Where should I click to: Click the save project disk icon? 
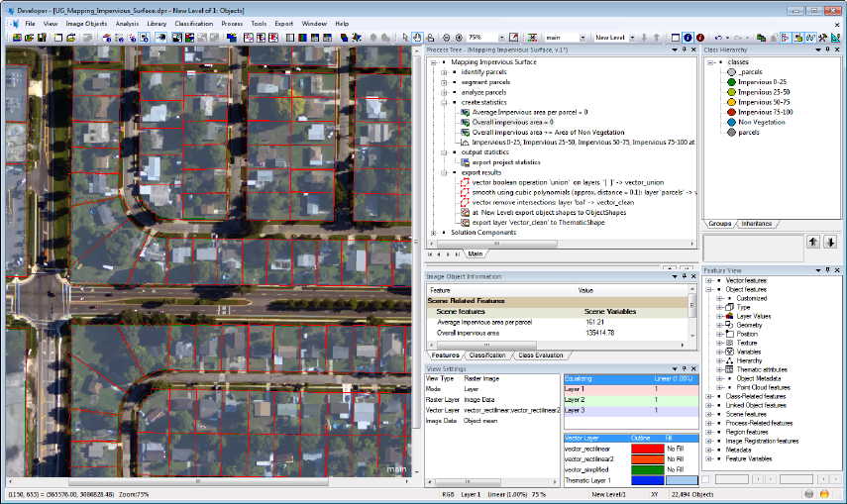(44, 37)
